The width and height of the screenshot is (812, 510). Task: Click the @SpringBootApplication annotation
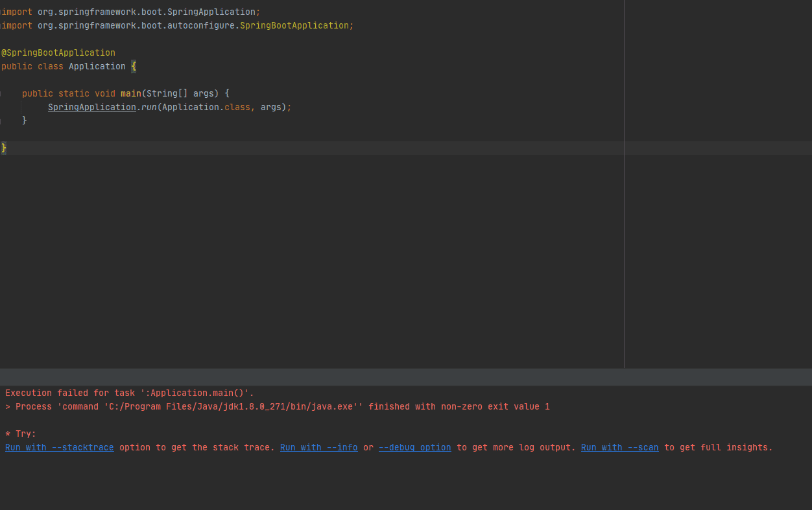(x=58, y=52)
